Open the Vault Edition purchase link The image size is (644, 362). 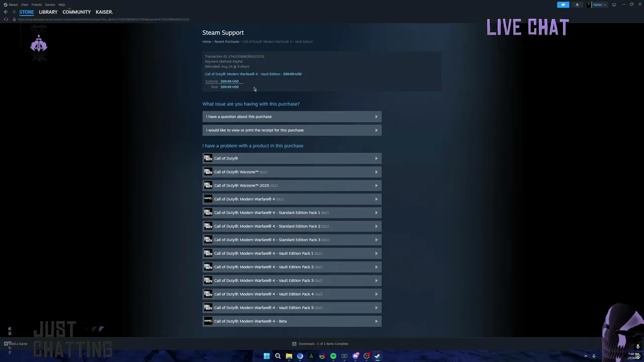point(243,74)
